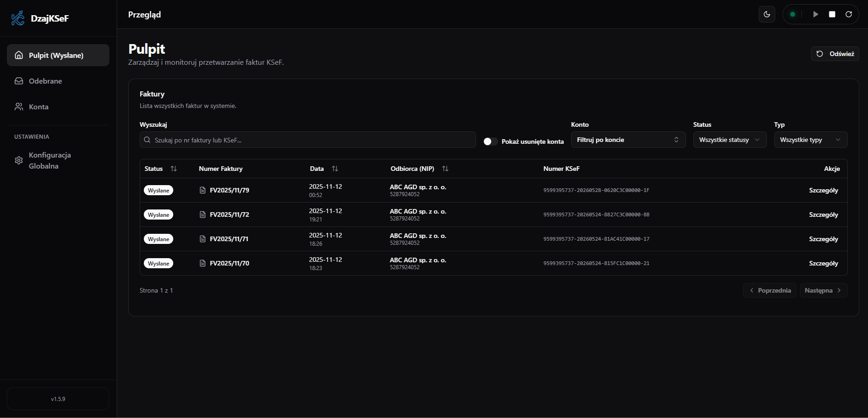Viewport: 868px width, 418px height.
Task: Select KSeF number ending 0620C3C00000-1F
Action: 596,190
